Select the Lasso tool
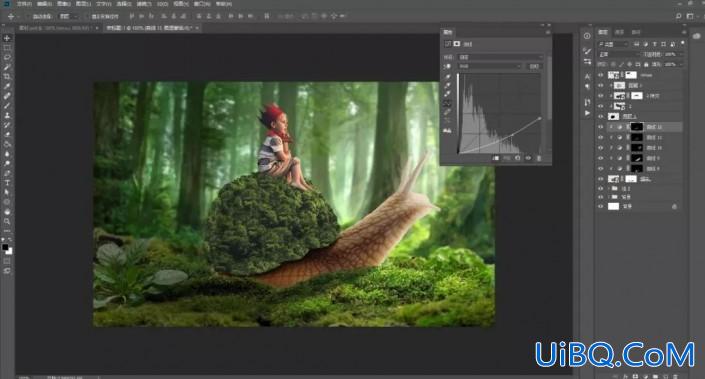Viewport: 705px width, 379px height. (7, 58)
